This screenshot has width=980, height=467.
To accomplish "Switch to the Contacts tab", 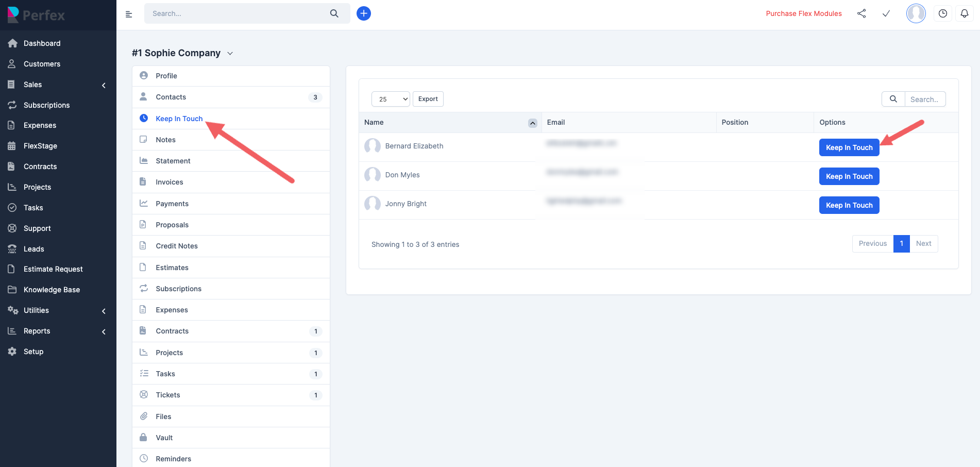I will click(x=171, y=97).
